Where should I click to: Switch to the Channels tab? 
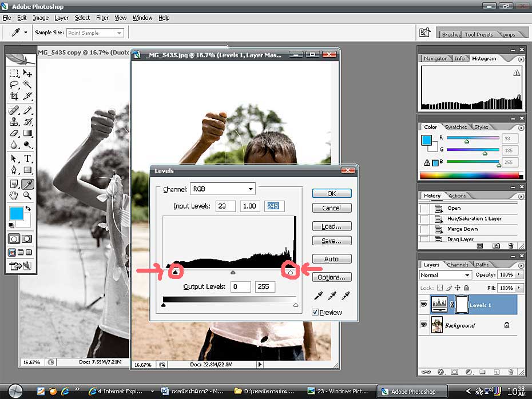458,265
